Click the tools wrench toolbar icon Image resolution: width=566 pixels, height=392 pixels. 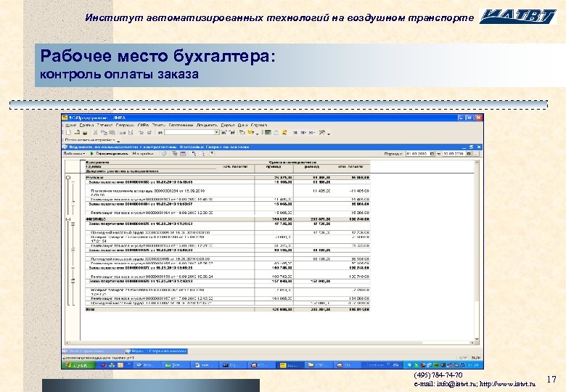[322, 133]
